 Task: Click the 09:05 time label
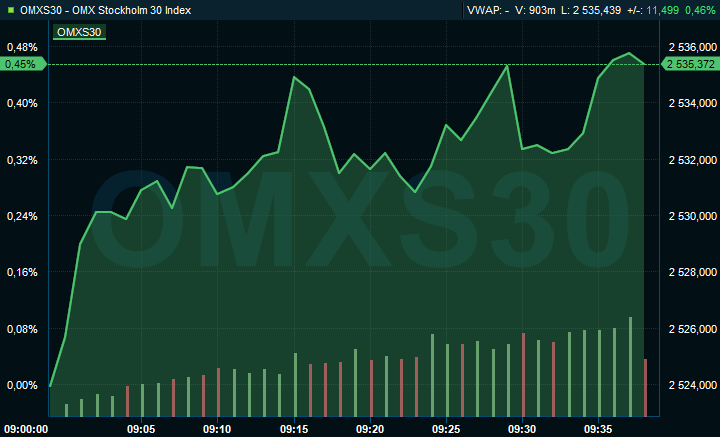point(141,429)
